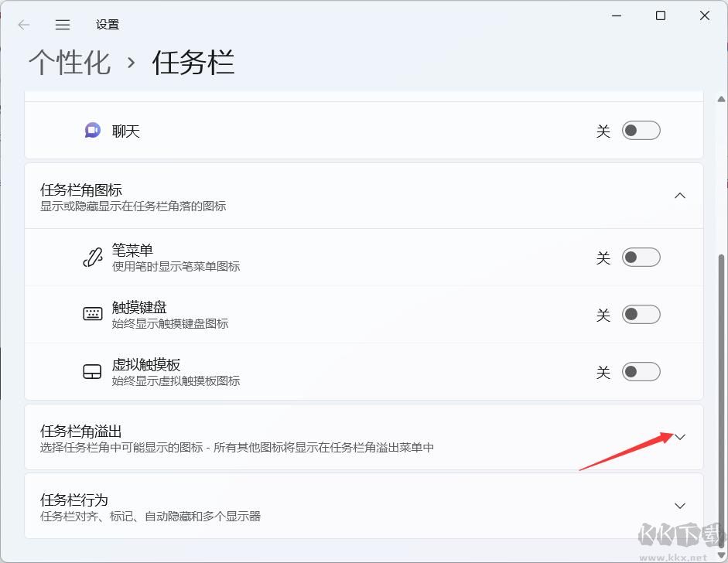Turn on the 虚拟触摸板 switch
The height and width of the screenshot is (563, 728).
[641, 371]
